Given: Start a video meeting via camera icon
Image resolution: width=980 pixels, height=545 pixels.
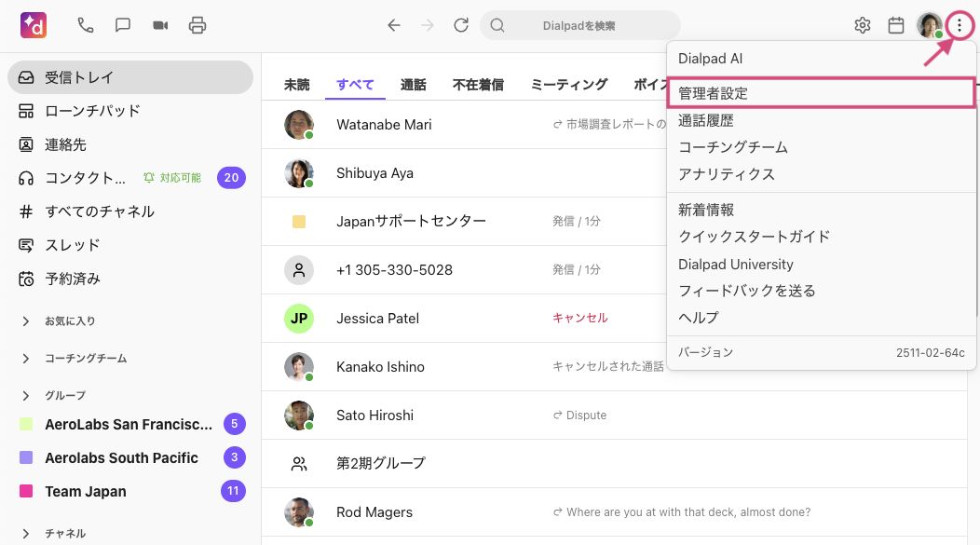Looking at the screenshot, I should click(x=160, y=25).
